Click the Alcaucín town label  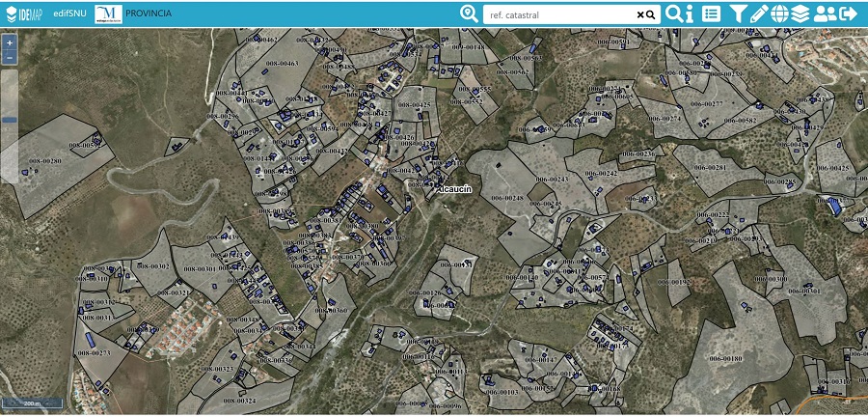click(454, 189)
